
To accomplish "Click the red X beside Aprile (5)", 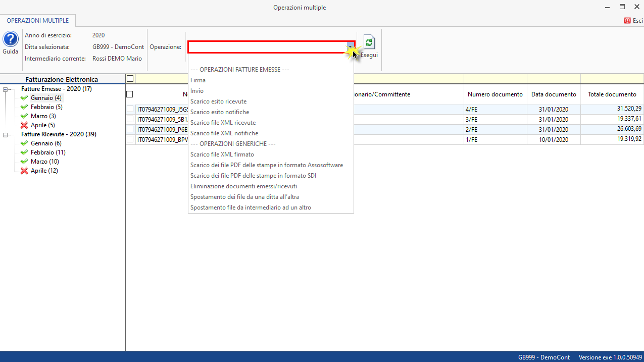I will (x=24, y=125).
